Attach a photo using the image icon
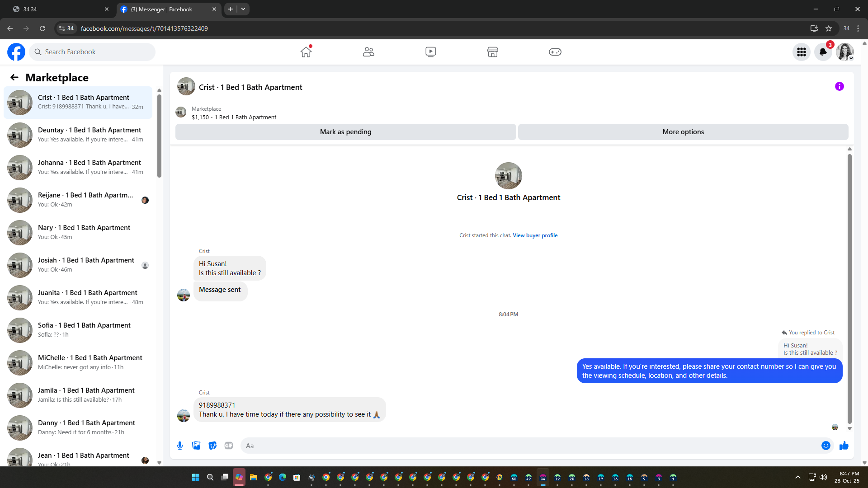Viewport: 868px width, 488px height. [x=196, y=446]
